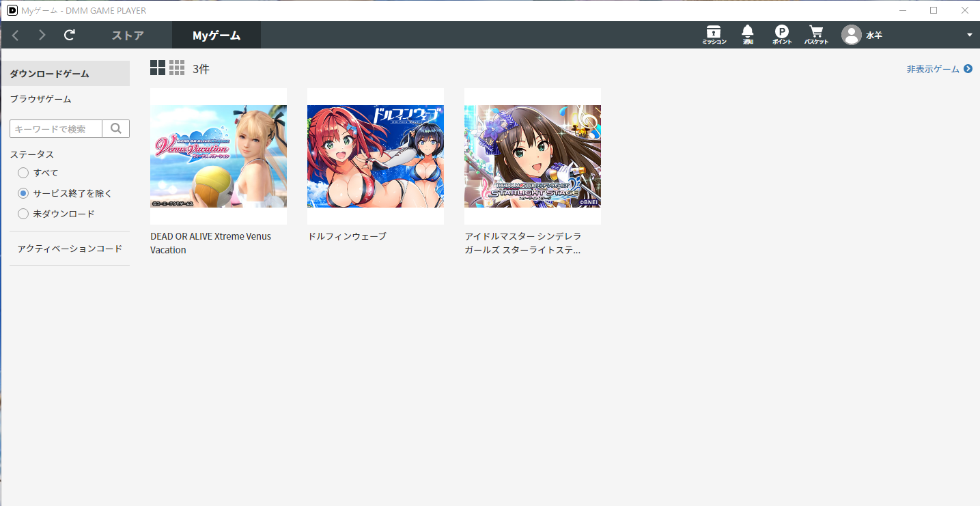Screen dimensions: 980x506
Task: Go back with the left arrow
Action: click(x=15, y=35)
